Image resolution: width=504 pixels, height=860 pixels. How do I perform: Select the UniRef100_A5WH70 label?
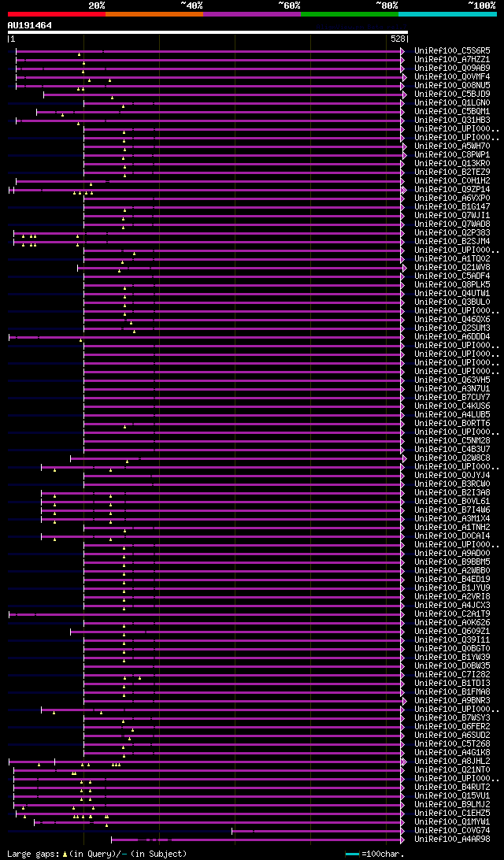(x=453, y=146)
